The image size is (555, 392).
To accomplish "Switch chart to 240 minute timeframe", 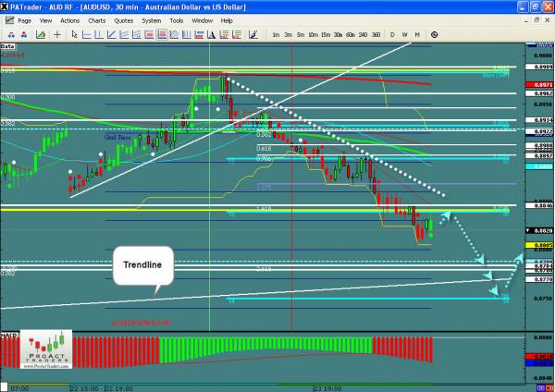I will tap(362, 34).
